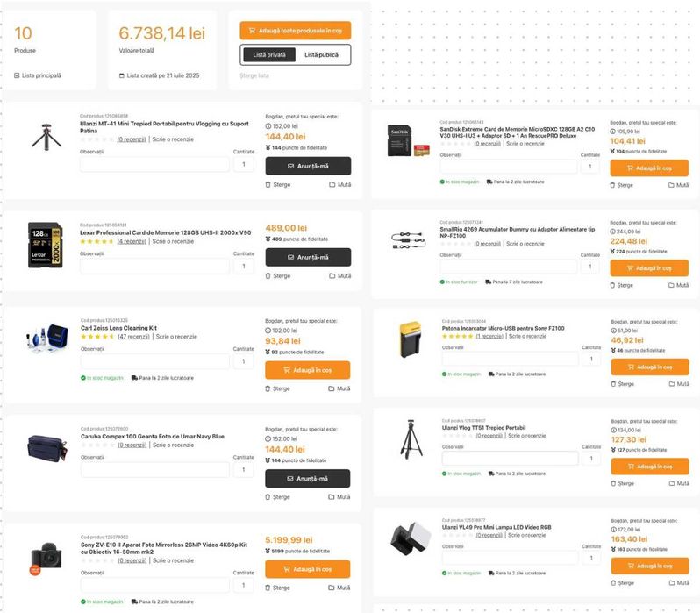This screenshot has width=700, height=613.
Task: Click Scrie o recenzie for SanDisk card
Action: (x=525, y=143)
